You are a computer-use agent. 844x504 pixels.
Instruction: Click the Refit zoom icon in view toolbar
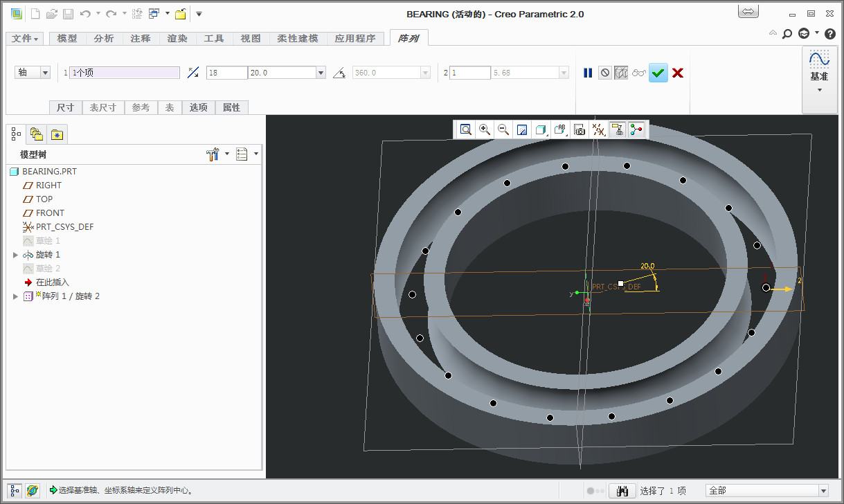(x=466, y=129)
